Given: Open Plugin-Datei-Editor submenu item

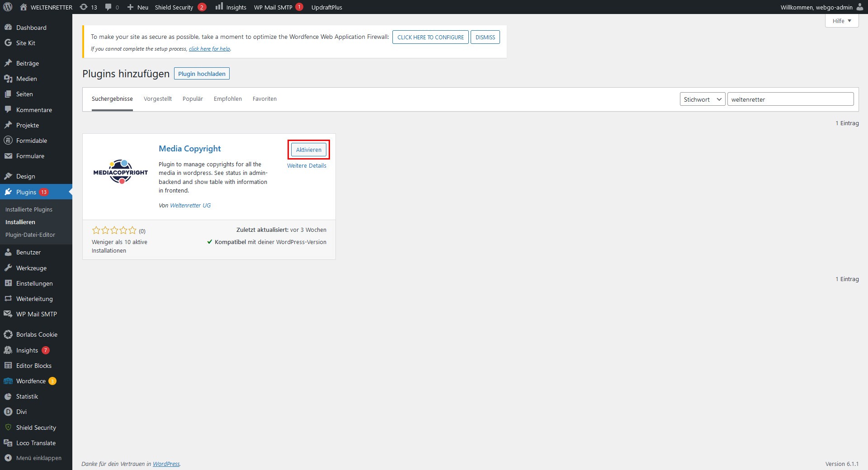Looking at the screenshot, I should 30,235.
